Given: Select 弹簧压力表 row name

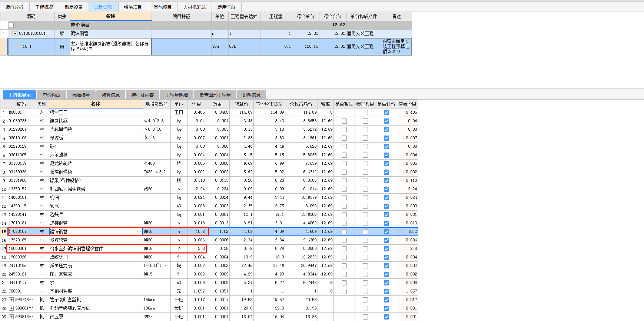Looking at the screenshot, I should pyautogui.click(x=96, y=266).
